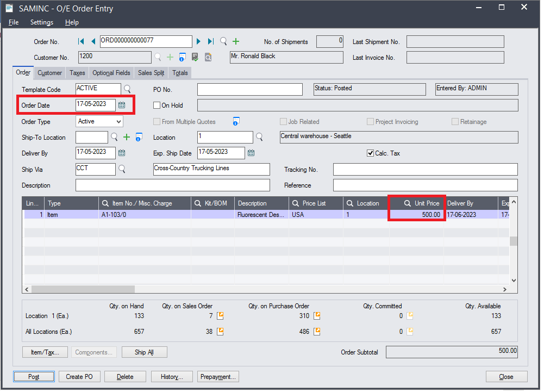This screenshot has height=392, width=544.
Task: Go to next order record
Action: (x=198, y=41)
